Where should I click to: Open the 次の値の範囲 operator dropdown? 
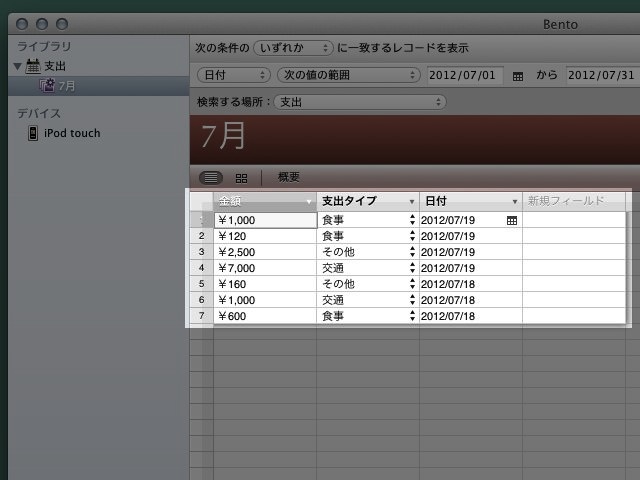tap(349, 75)
